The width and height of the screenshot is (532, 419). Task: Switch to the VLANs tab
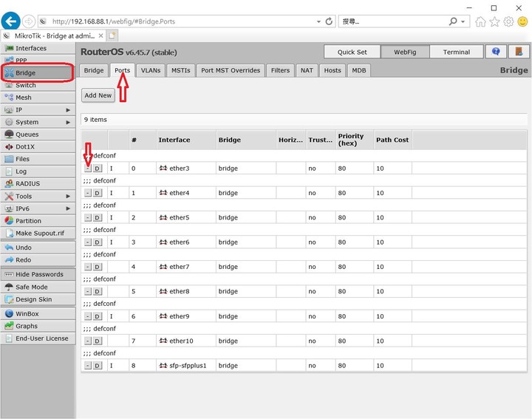pyautogui.click(x=151, y=70)
